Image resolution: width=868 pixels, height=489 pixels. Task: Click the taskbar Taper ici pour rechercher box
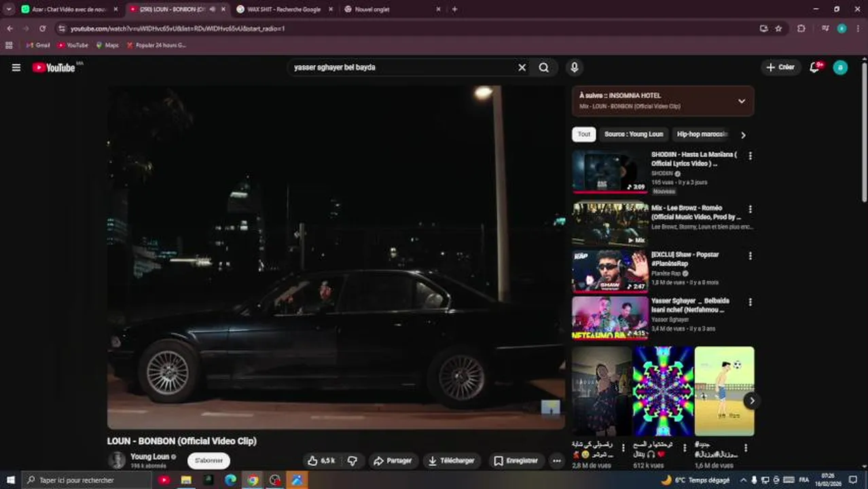(86, 480)
